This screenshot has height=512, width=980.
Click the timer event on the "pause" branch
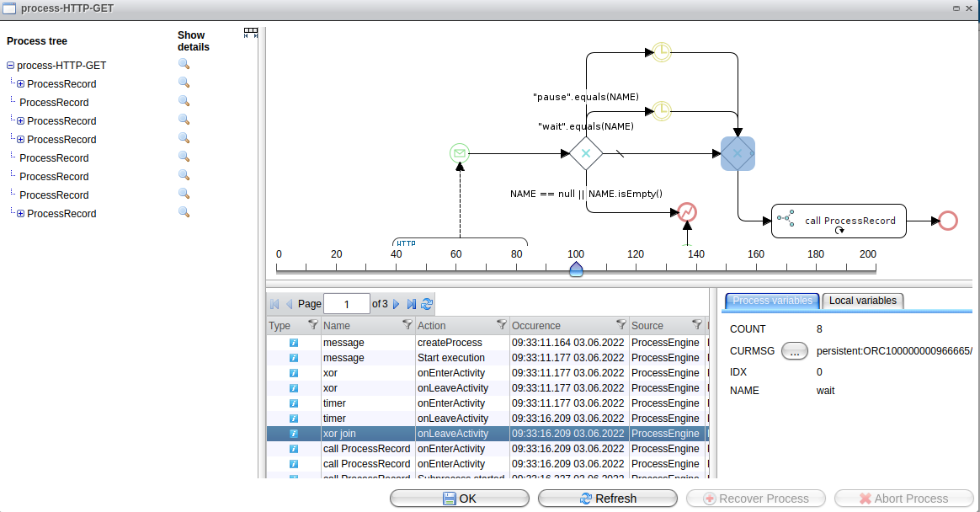pyautogui.click(x=662, y=52)
